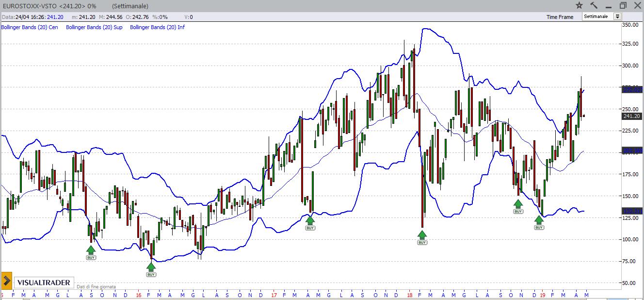Click the lower band 132 price tag
Image resolution: width=644 pixels, height=300 pixels.
632,211
